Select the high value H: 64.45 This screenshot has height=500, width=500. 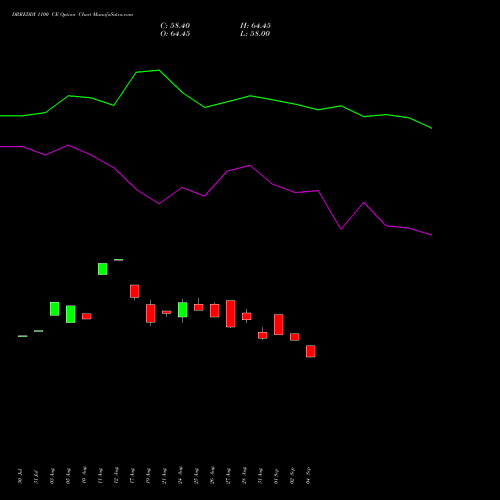[x=255, y=26]
